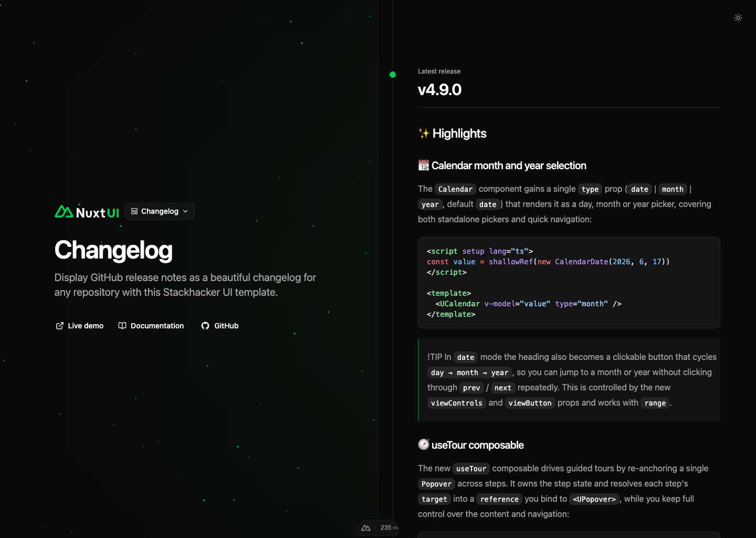Click the 'useTour' inline code tag
Screen dimensions: 756x538
471,469
